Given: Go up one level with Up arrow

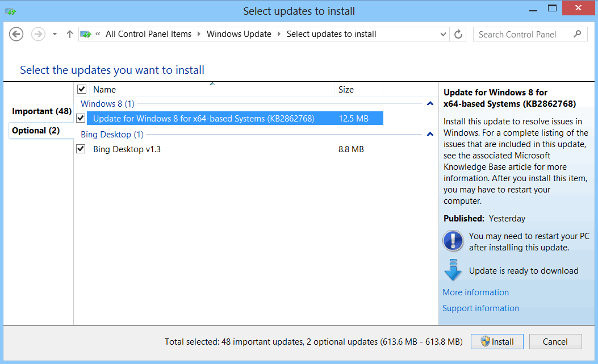Looking at the screenshot, I should point(69,34).
